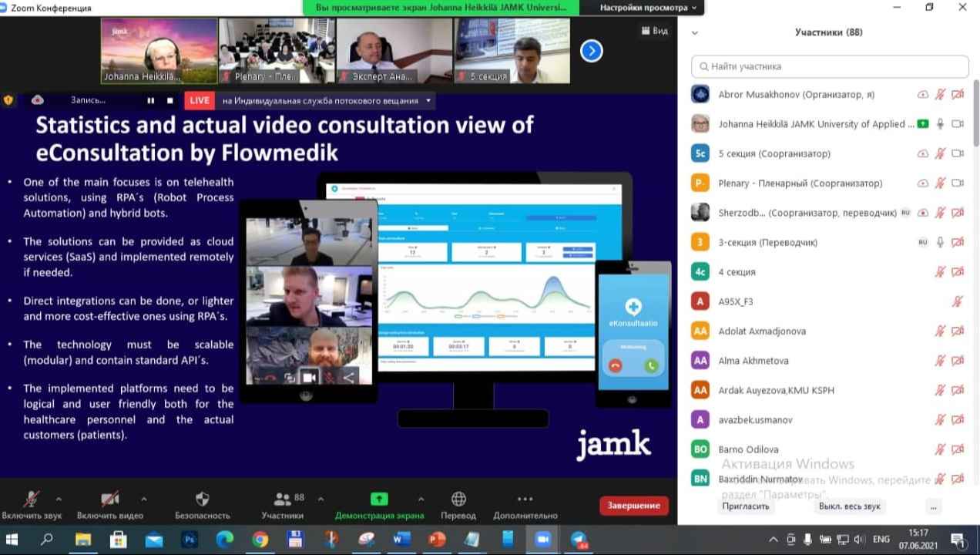Expand the LIVE streaming service dropdown arrow

pos(429,100)
